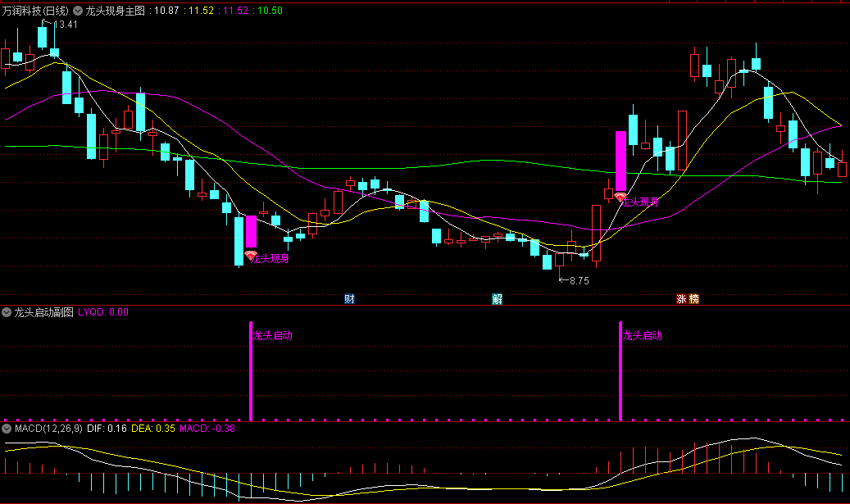Select the 龙头启动副图 indicator label

tap(43, 312)
